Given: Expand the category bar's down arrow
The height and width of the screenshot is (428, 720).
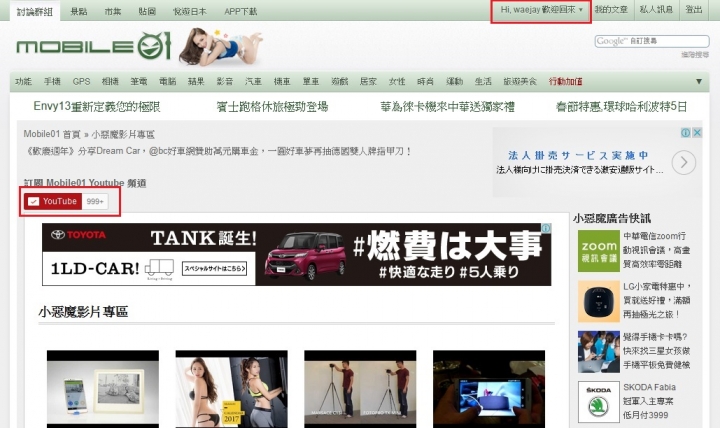Looking at the screenshot, I should (698, 82).
